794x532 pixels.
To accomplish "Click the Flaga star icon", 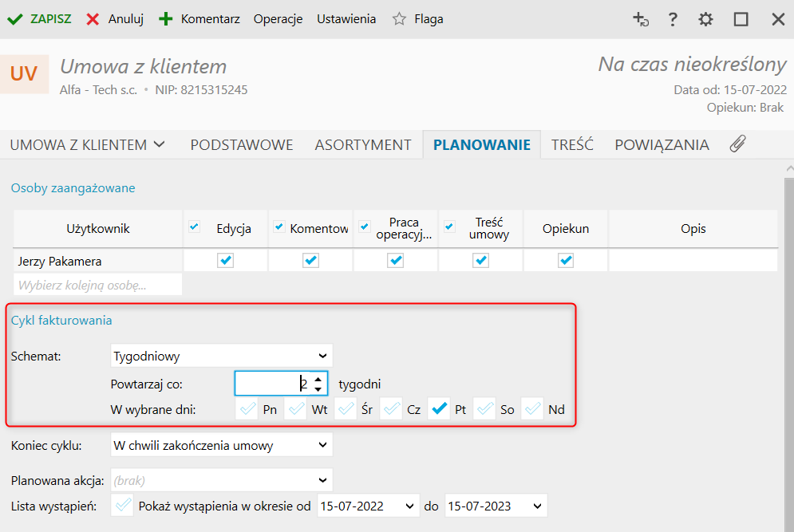I will click(399, 19).
